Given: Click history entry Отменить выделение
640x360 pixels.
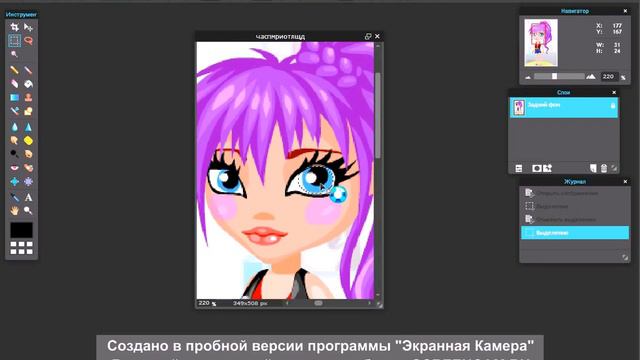Looking at the screenshot, I should tap(575, 220).
